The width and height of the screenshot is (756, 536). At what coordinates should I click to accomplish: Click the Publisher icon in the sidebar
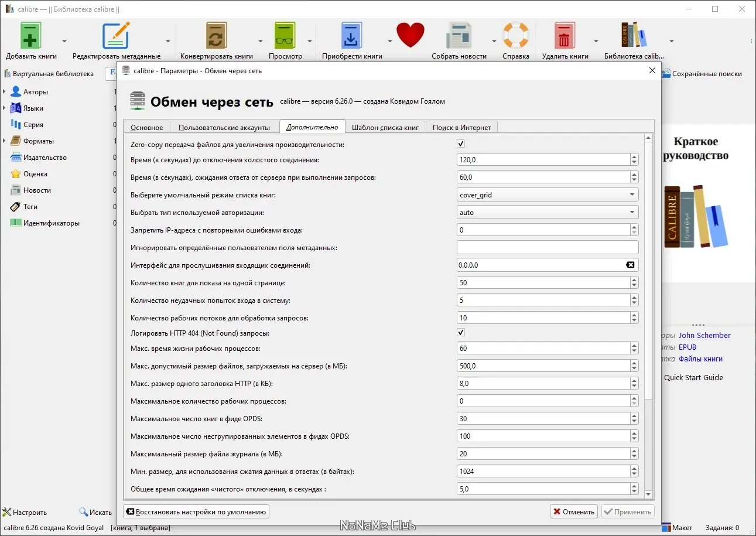[16, 158]
